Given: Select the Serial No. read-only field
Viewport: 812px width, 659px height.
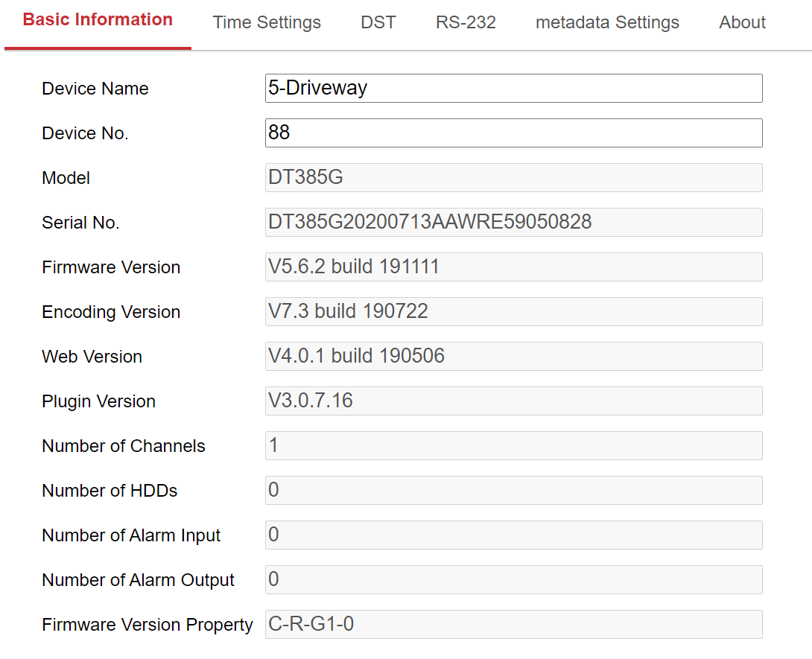Looking at the screenshot, I should pyautogui.click(x=513, y=222).
